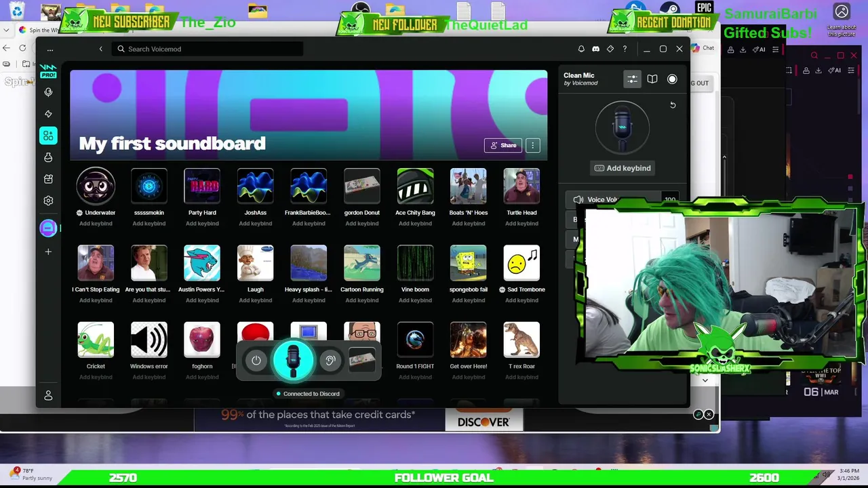The height and width of the screenshot is (488, 868).
Task: Add keybind under Austin Powers sound
Action: click(202, 300)
